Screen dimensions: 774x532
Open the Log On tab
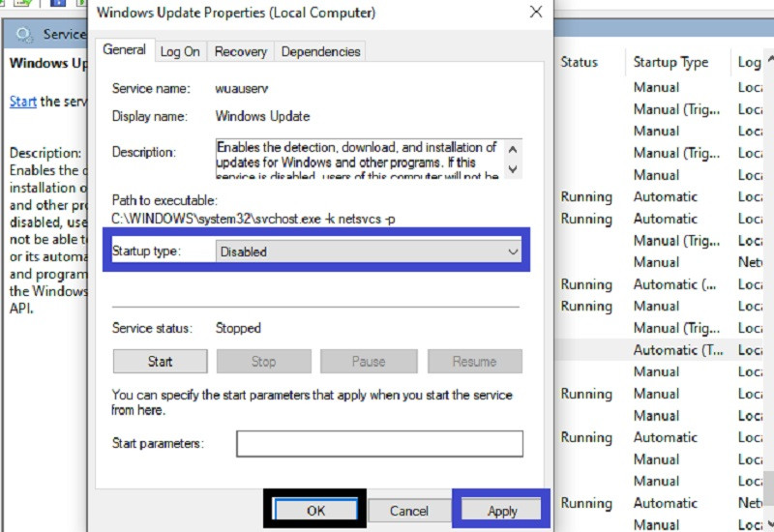click(x=180, y=51)
